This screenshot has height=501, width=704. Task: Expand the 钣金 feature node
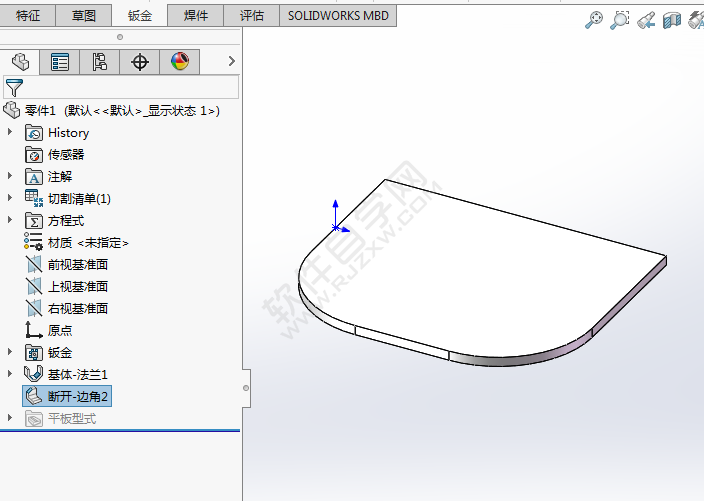[9, 352]
